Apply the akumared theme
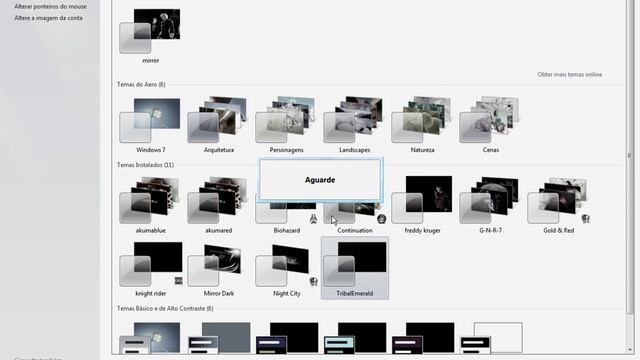 218,201
